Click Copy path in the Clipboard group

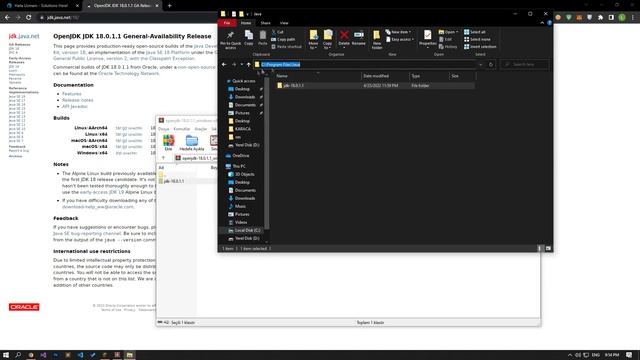click(x=283, y=39)
